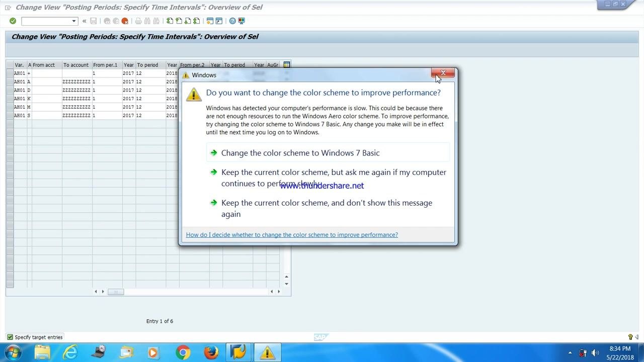Click the From acct column header
Viewport: 644px width, 362px height.
(x=47, y=65)
